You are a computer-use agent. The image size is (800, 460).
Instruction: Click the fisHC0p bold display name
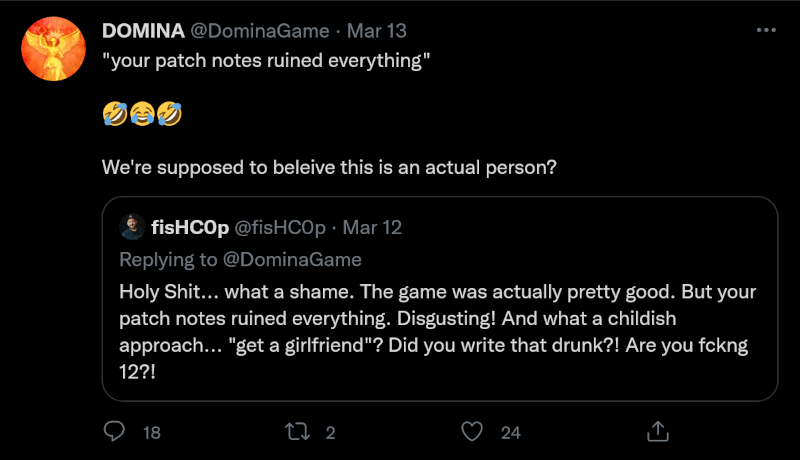(x=187, y=227)
